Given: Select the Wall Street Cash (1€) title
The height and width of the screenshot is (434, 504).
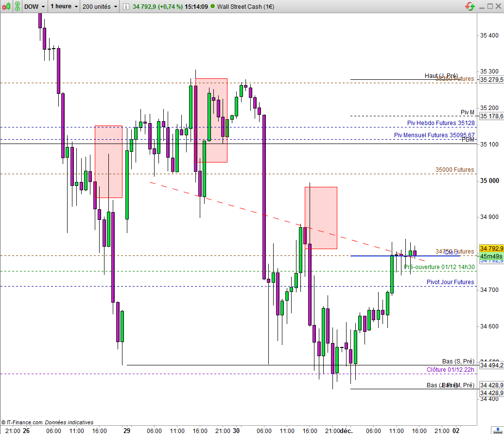Looking at the screenshot, I should (245, 6).
